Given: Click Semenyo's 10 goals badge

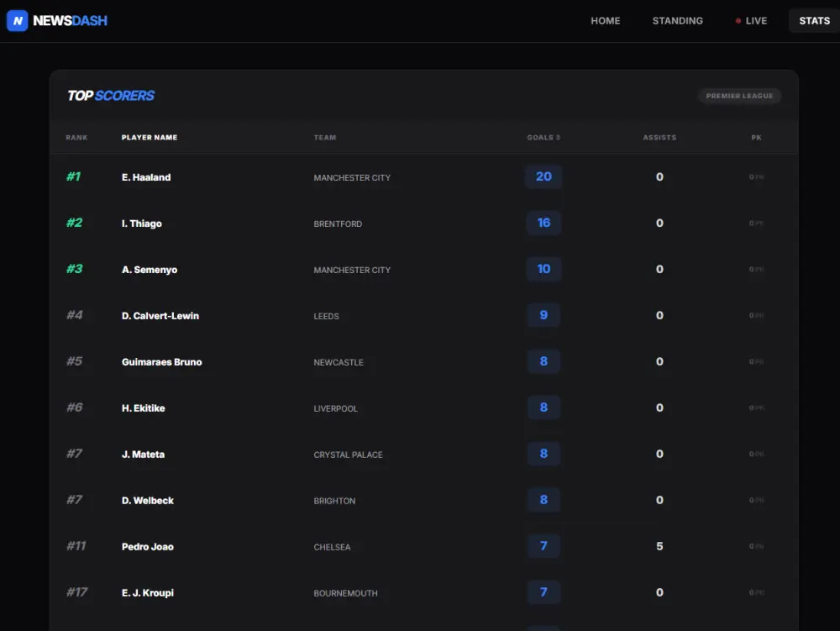Looking at the screenshot, I should 543,269.
